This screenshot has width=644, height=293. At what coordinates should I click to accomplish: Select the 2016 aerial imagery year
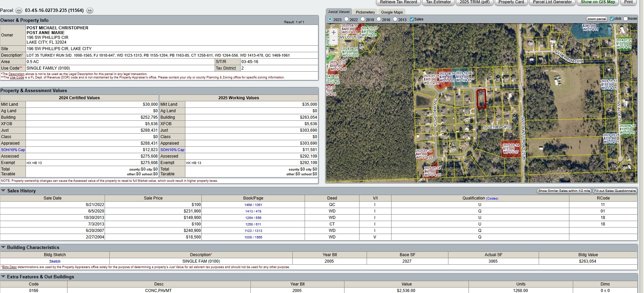coord(379,19)
